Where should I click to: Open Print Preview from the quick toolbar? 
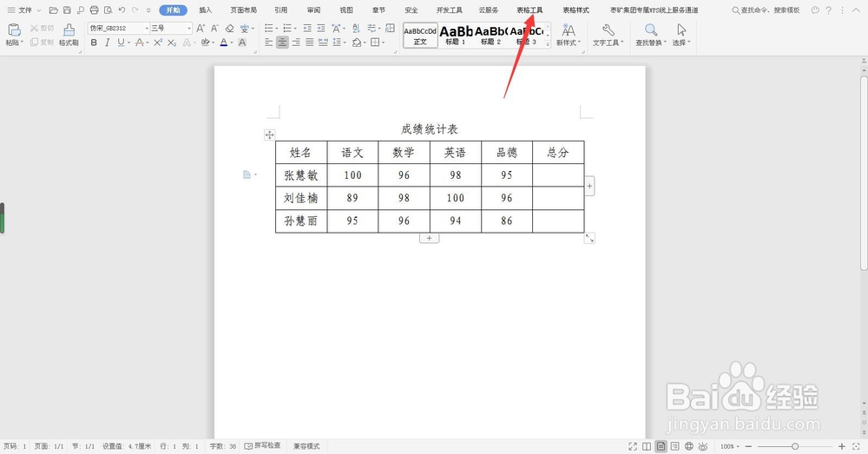tap(108, 10)
